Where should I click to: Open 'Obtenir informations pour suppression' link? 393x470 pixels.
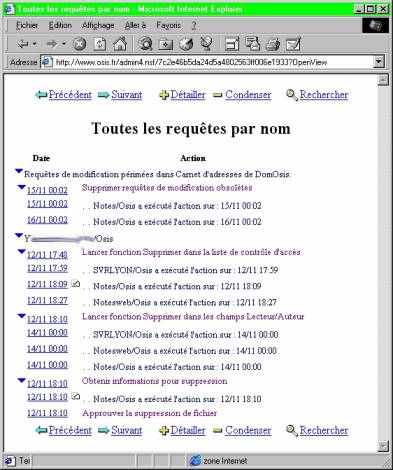[x=155, y=381]
